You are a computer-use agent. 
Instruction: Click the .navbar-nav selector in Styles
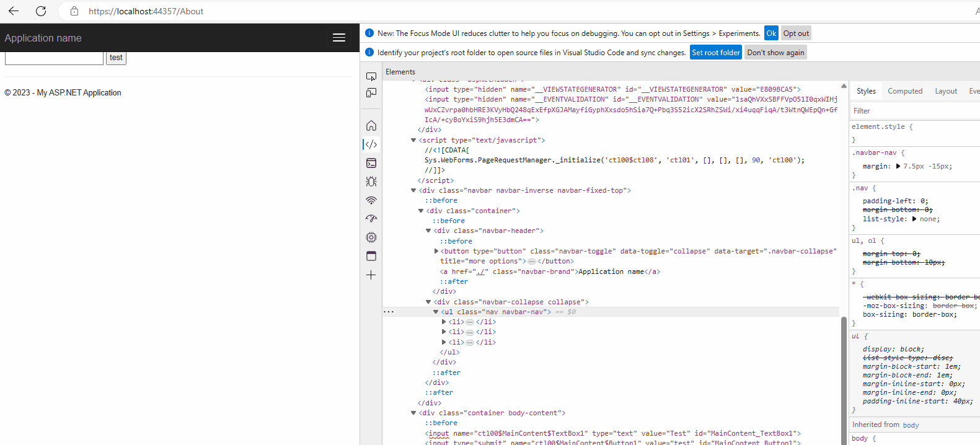pos(874,152)
